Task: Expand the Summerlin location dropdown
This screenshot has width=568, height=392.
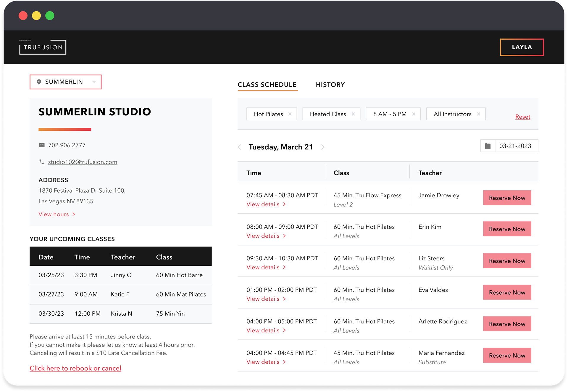Action: [66, 82]
